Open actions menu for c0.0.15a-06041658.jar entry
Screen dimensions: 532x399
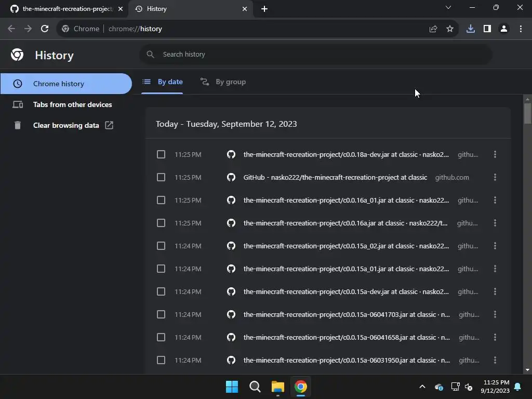click(x=495, y=337)
